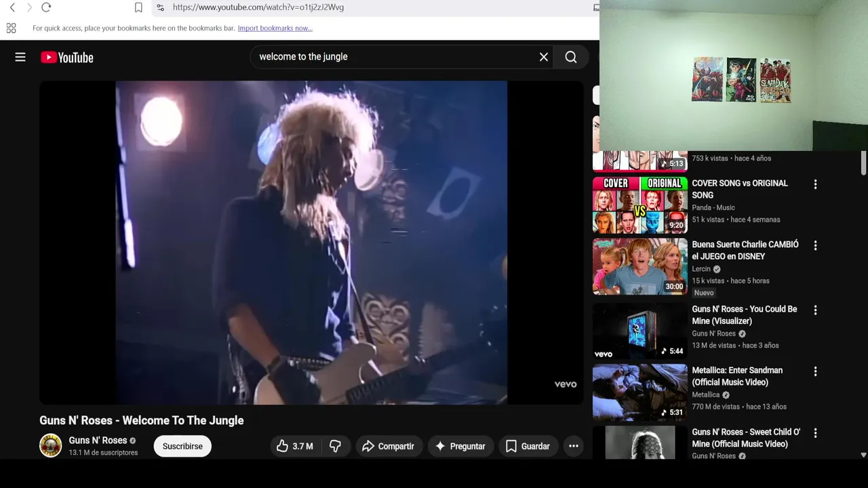The width and height of the screenshot is (868, 488).
Task: Reload the current page
Action: (46, 7)
